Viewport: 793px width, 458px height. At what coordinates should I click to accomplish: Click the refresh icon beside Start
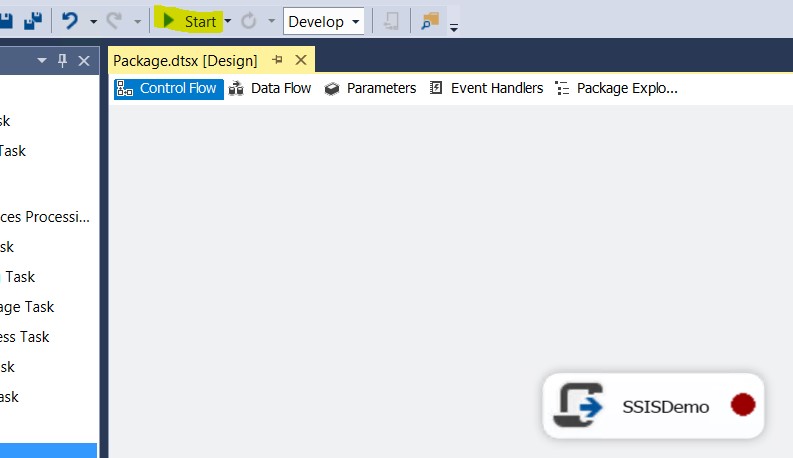(249, 20)
